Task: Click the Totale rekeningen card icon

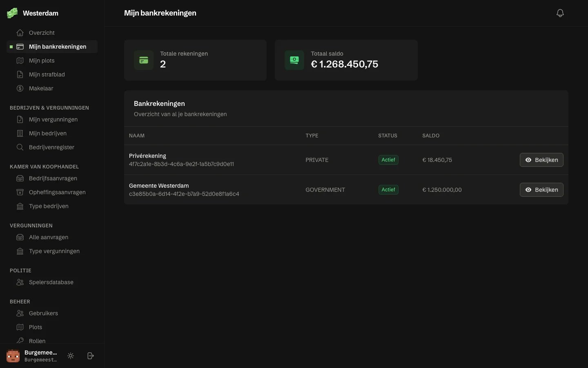Action: click(144, 60)
